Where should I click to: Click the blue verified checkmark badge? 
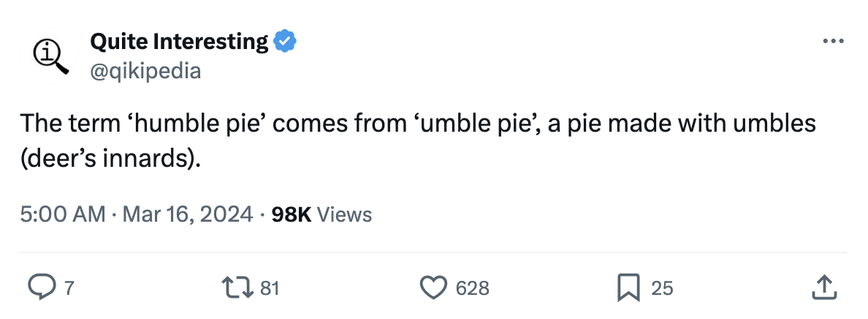coord(284,42)
